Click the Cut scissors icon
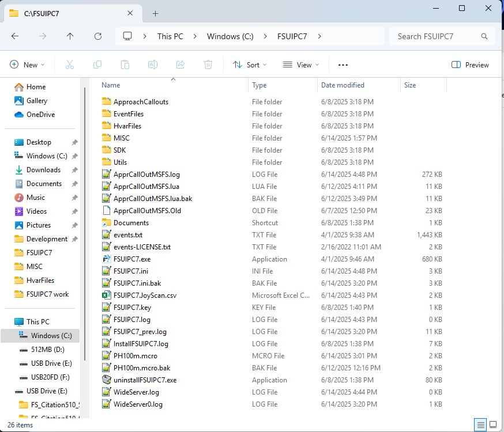504x432 pixels. click(x=69, y=65)
